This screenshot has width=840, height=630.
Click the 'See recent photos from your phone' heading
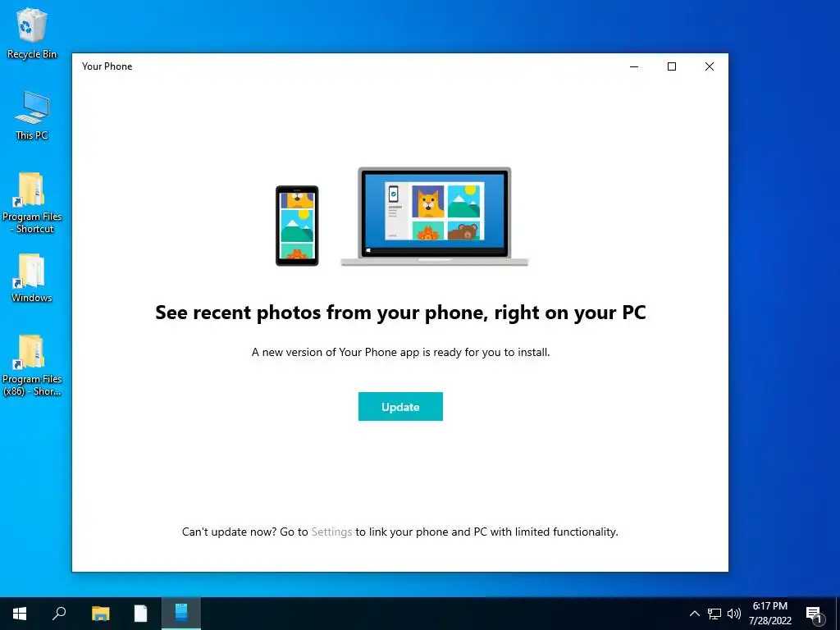tap(400, 313)
